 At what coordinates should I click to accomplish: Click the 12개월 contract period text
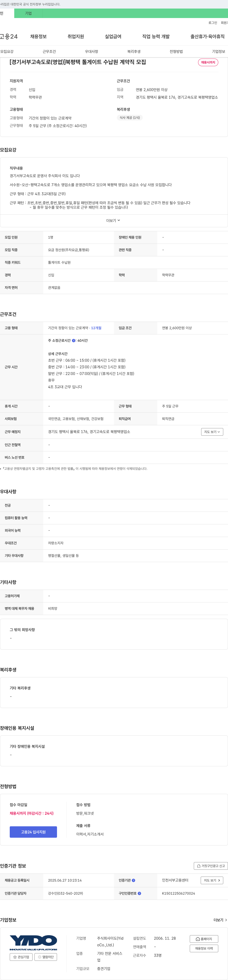(x=96, y=328)
